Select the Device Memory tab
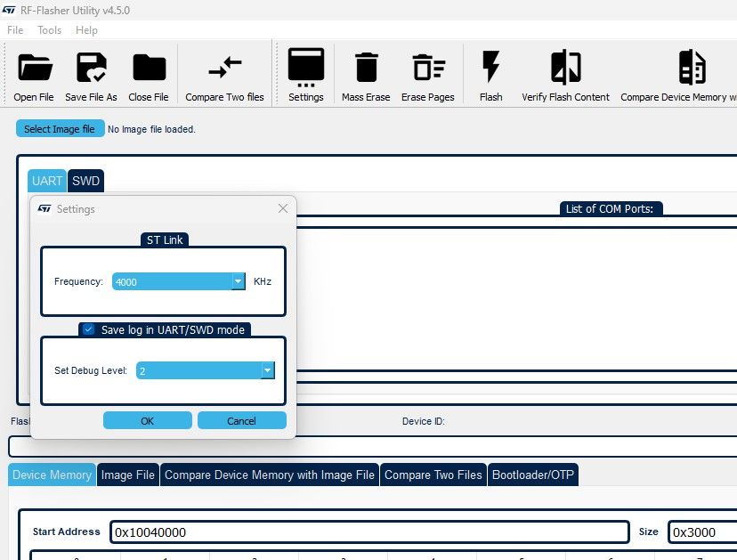The image size is (737, 560). coord(52,475)
